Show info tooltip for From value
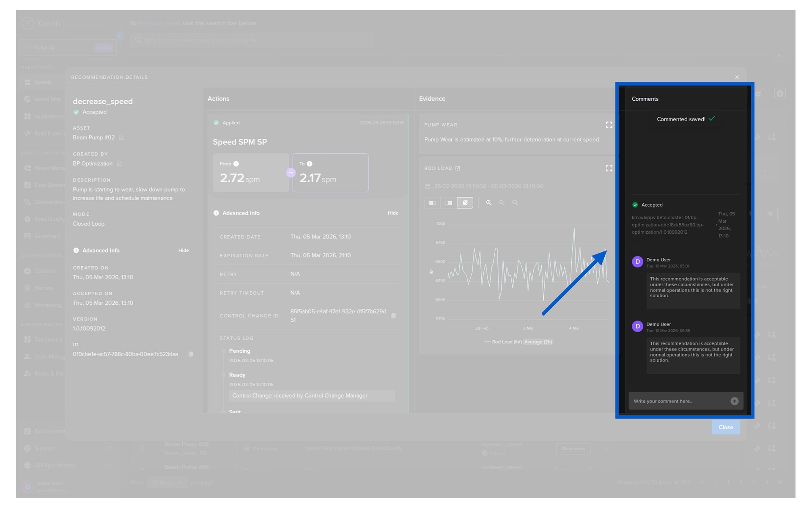Viewport: 812px width, 508px height. click(x=236, y=164)
